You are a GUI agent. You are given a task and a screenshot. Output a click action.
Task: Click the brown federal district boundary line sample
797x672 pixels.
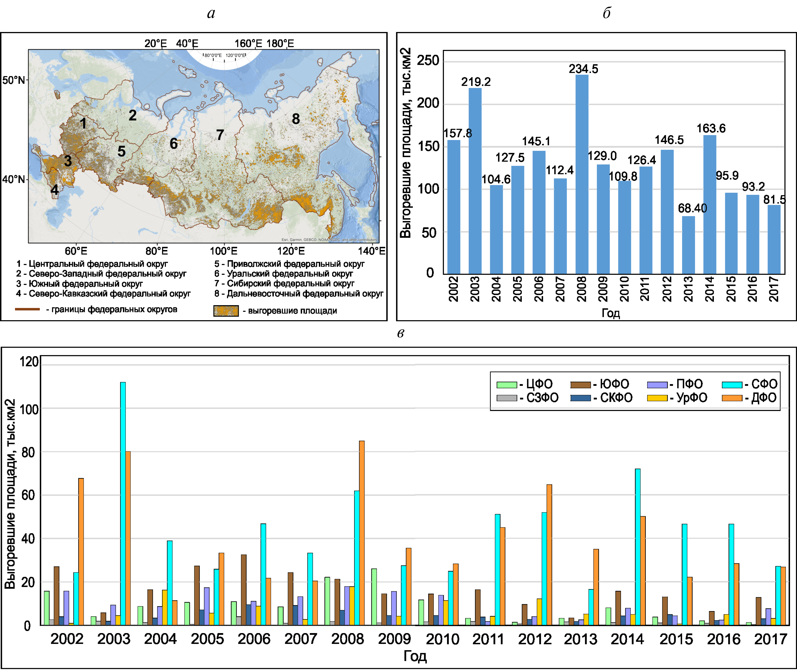tap(27, 309)
